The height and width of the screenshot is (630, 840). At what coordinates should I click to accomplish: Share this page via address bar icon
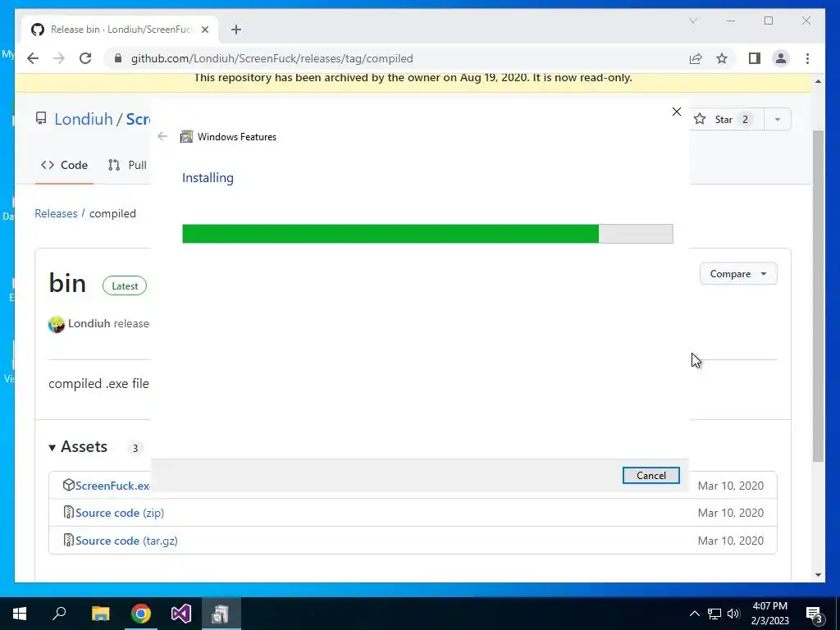(696, 58)
